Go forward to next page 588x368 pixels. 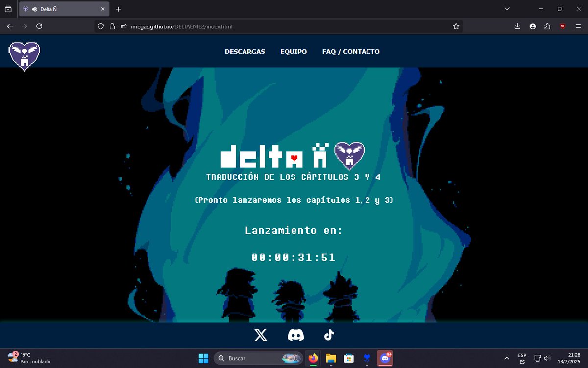[x=24, y=26]
